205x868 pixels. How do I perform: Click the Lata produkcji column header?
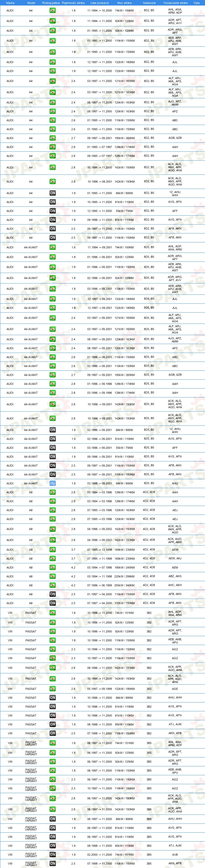click(x=99, y=3)
